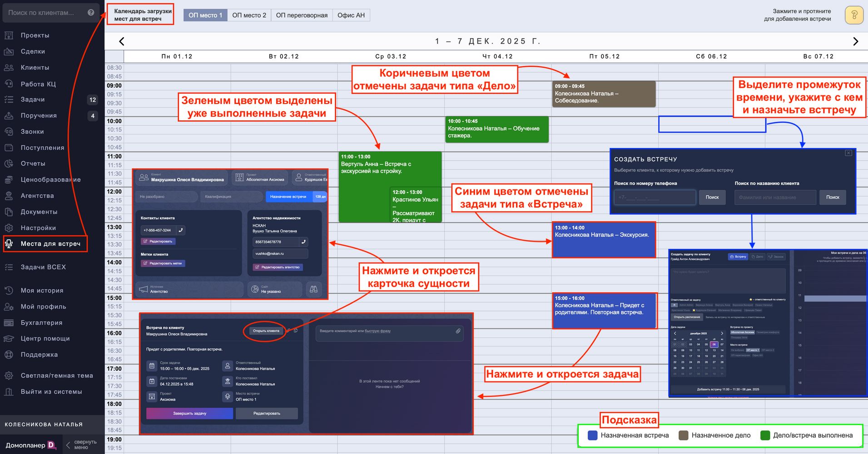Open Моя история in the sidebar
Screen dimensions: 868x454
click(42, 291)
